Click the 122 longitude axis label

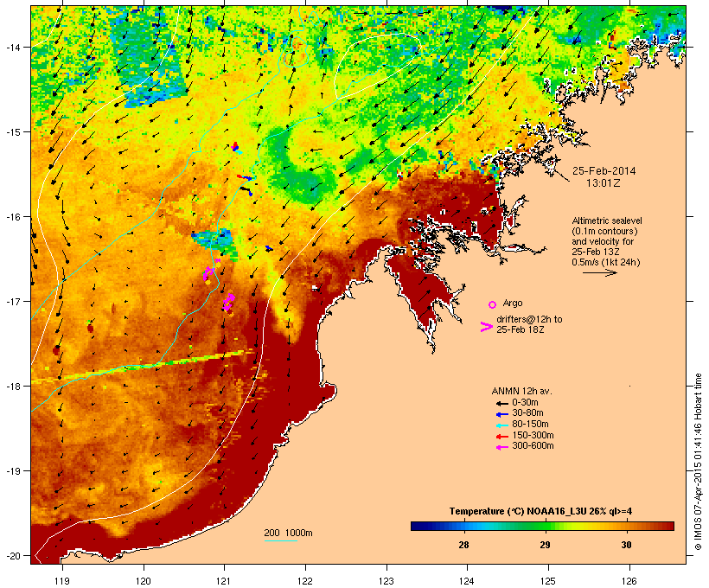[305, 581]
